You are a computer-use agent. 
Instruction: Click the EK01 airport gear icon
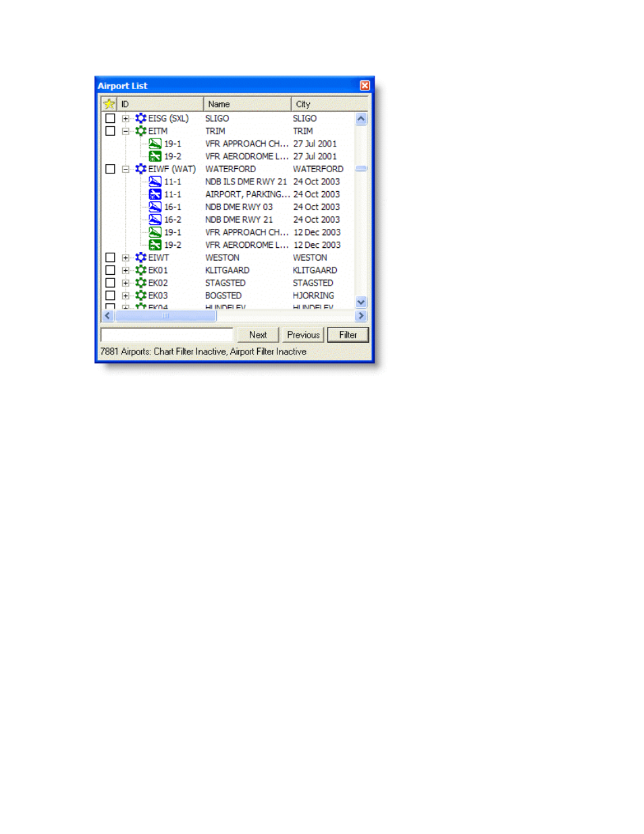(141, 270)
